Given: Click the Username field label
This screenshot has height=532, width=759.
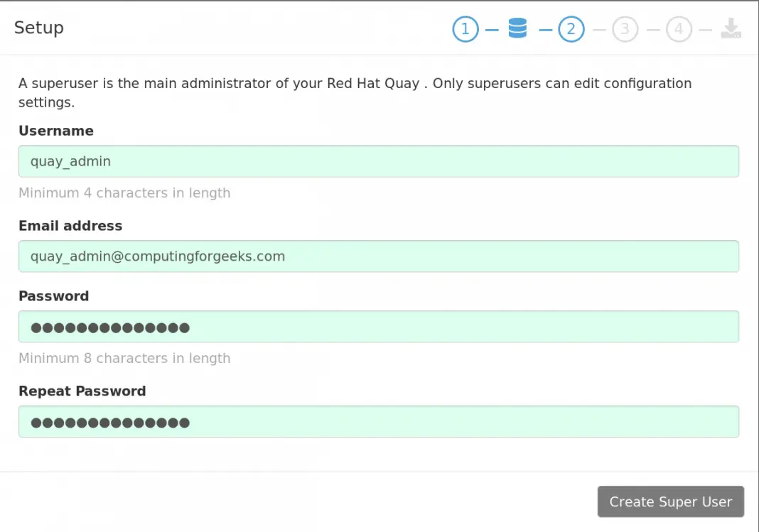Looking at the screenshot, I should [x=56, y=131].
